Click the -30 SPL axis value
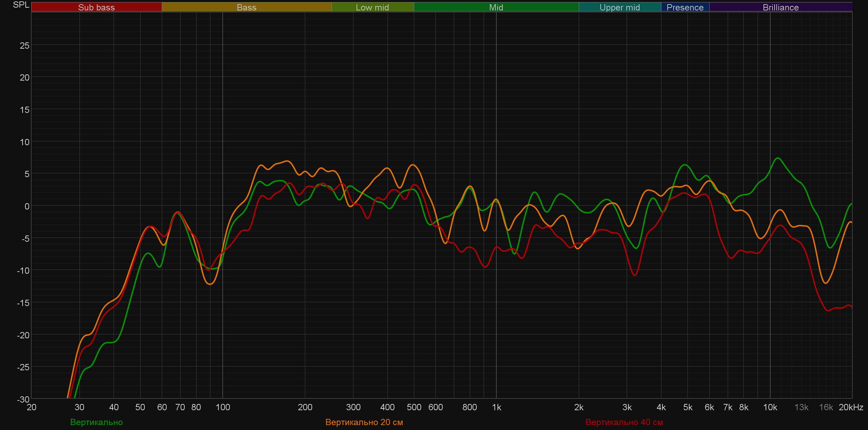This screenshot has width=868, height=430. (23, 399)
